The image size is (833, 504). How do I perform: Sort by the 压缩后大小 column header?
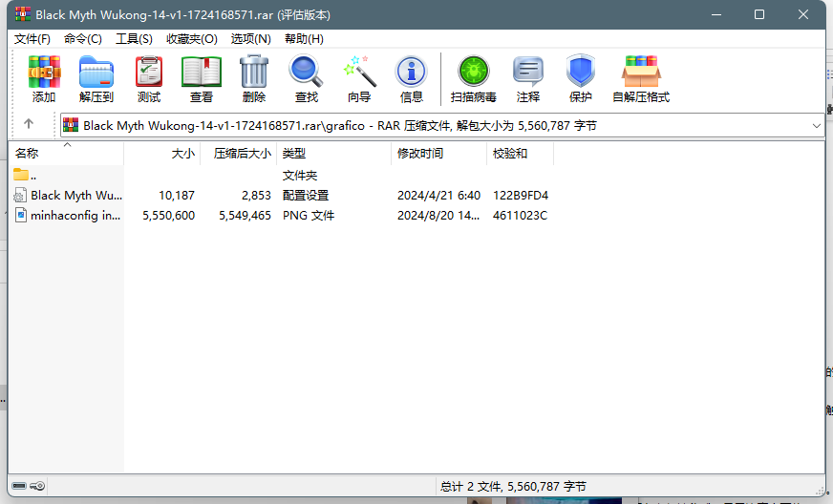coord(239,154)
